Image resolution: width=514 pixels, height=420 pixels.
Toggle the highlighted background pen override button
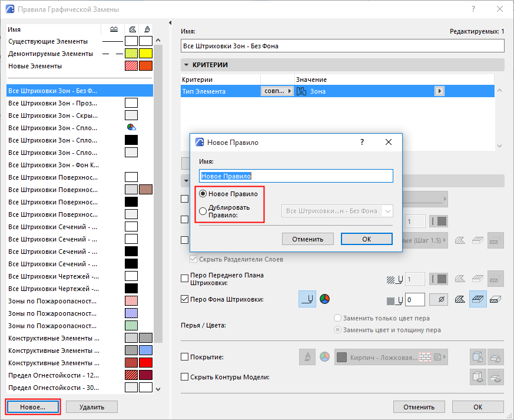[307, 299]
